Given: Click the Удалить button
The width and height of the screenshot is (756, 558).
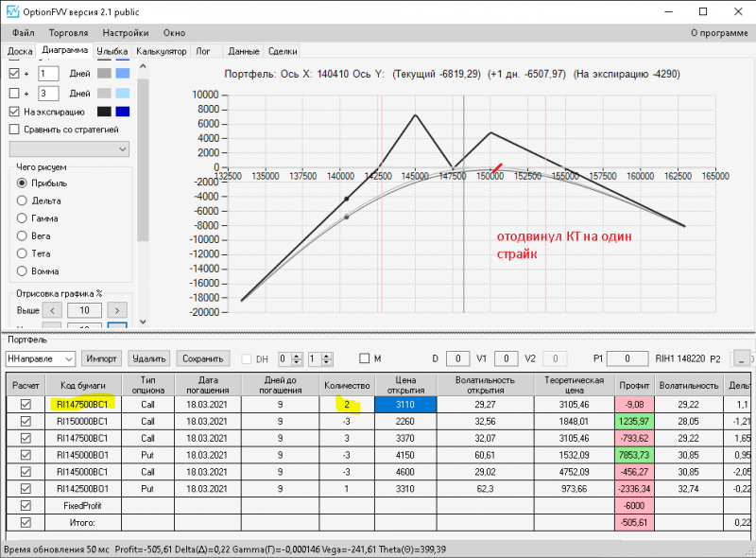Looking at the screenshot, I should point(149,358).
